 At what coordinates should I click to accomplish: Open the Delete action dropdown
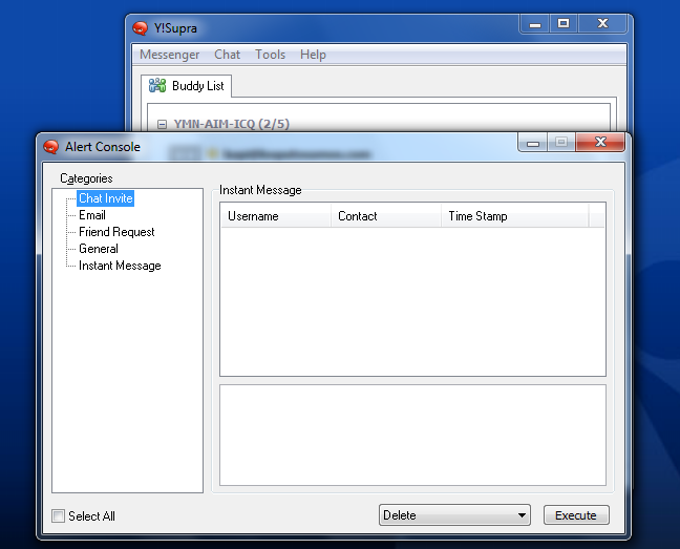point(454,515)
